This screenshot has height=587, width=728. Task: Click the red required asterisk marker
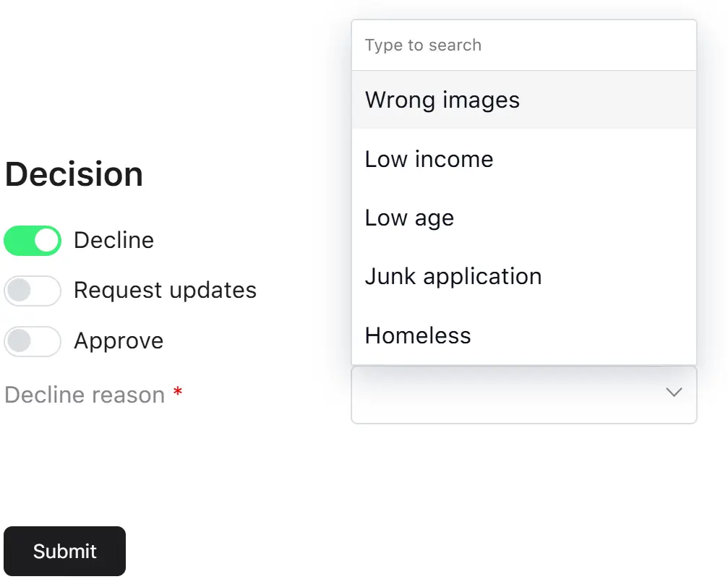177,392
